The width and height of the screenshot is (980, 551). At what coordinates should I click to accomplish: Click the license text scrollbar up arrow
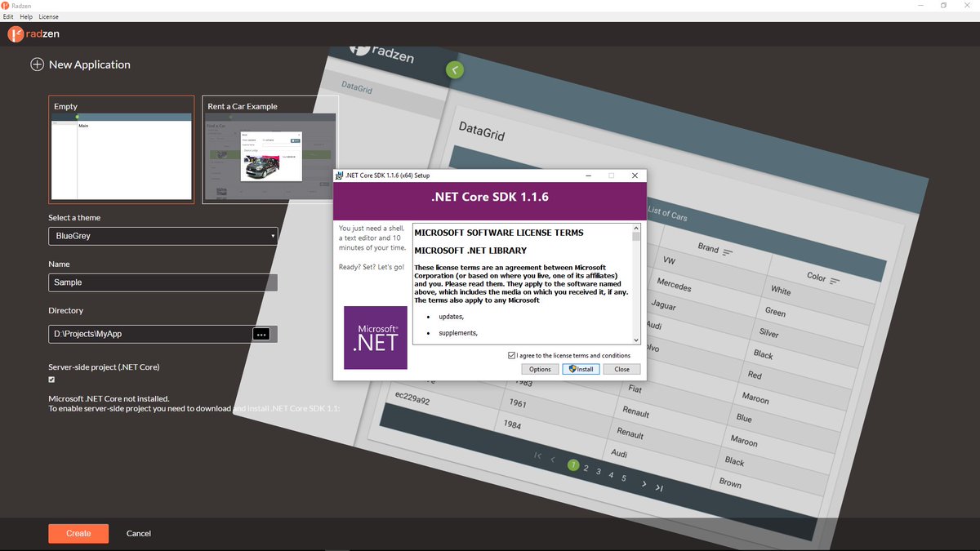636,227
